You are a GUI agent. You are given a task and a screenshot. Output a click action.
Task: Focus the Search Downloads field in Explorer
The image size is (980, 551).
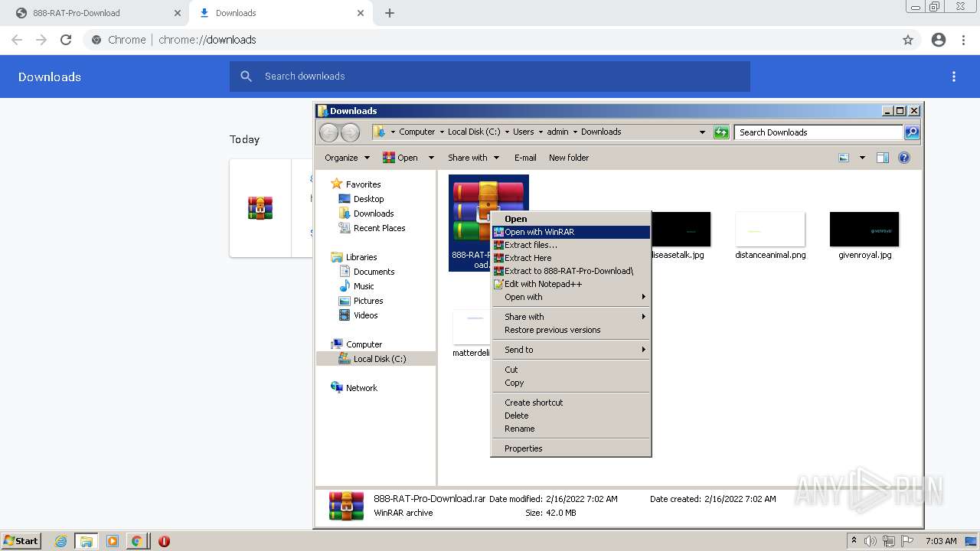pyautogui.click(x=818, y=132)
